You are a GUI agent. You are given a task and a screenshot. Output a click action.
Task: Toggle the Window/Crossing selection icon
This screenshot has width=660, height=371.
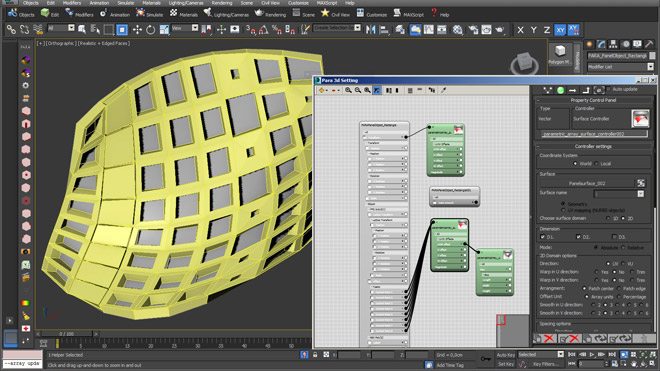pyautogui.click(x=122, y=29)
